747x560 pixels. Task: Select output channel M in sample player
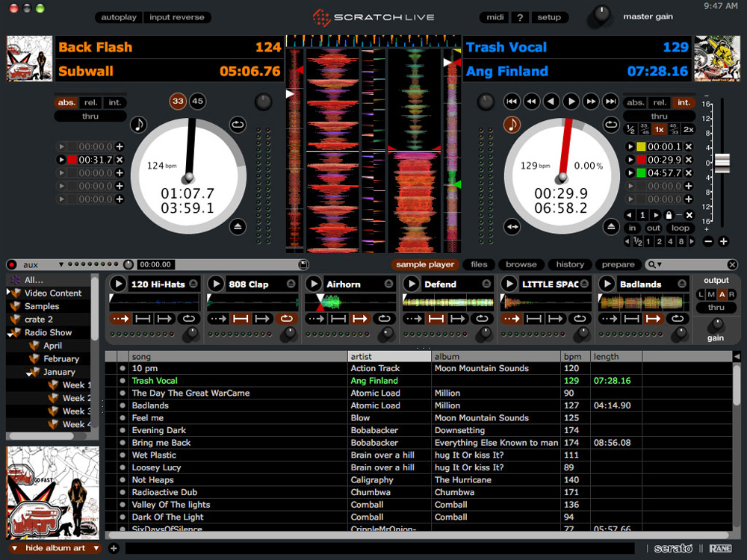pos(711,295)
